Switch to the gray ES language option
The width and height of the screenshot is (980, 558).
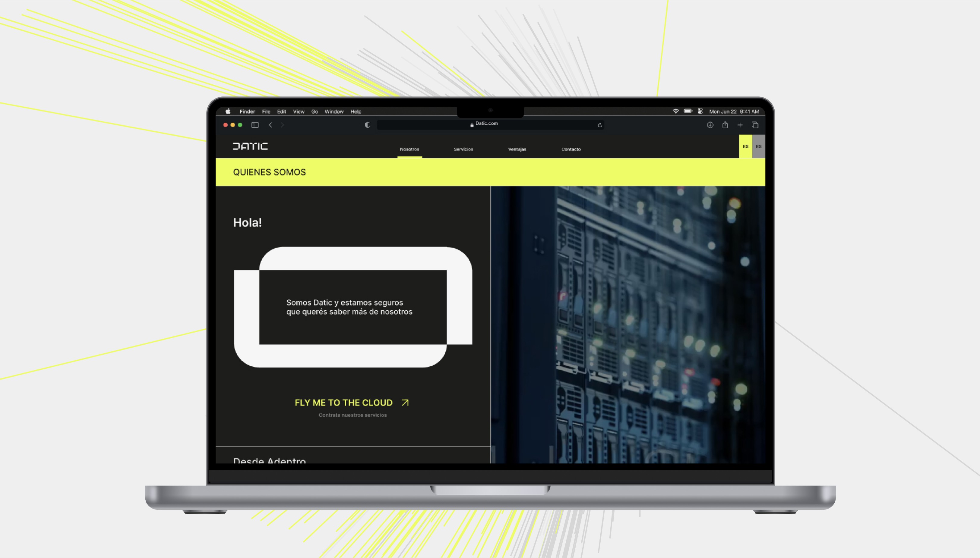(758, 146)
